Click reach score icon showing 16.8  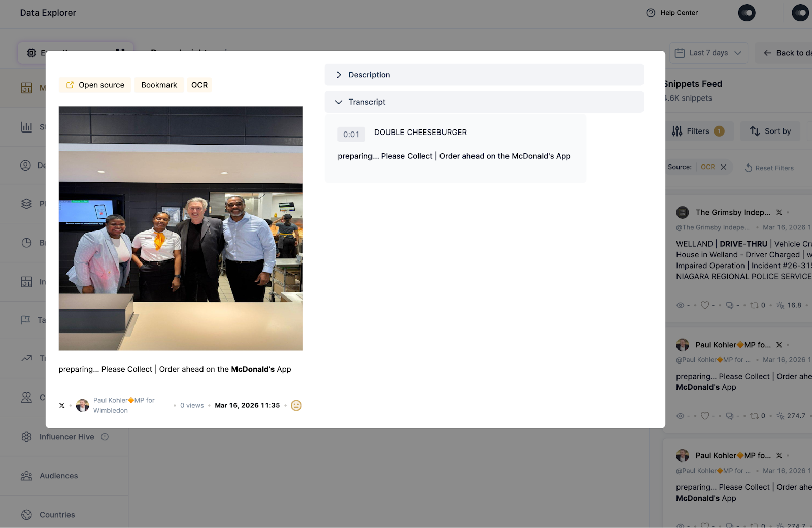(x=781, y=305)
